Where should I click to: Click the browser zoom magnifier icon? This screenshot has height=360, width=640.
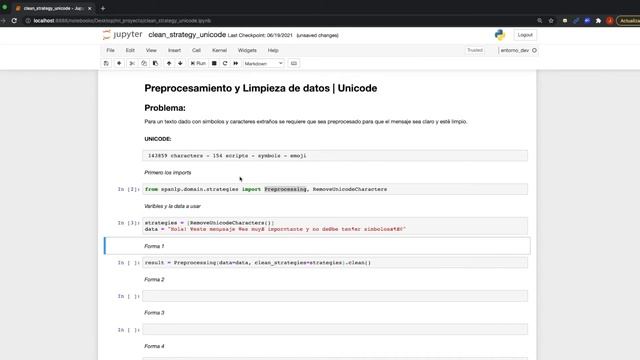click(540, 20)
